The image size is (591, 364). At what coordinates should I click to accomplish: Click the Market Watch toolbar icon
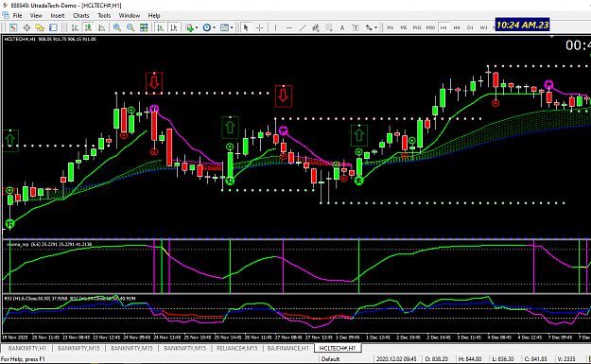(x=13, y=27)
